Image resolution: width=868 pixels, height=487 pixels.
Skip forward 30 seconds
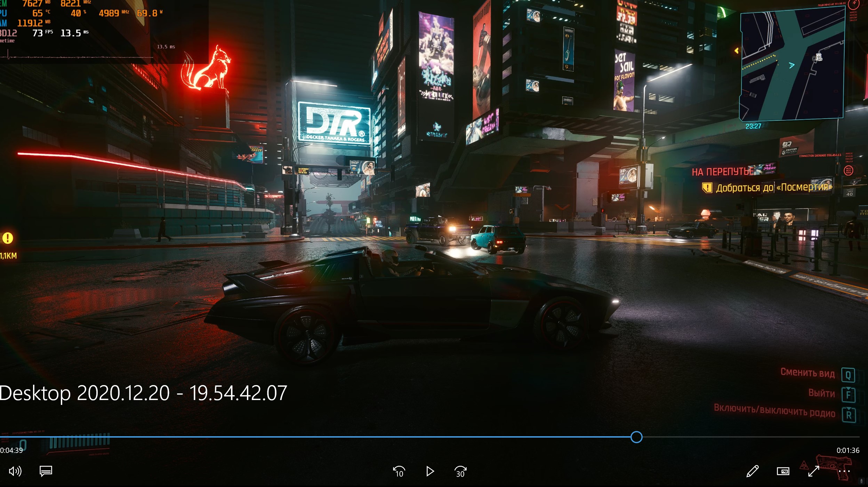coord(460,472)
